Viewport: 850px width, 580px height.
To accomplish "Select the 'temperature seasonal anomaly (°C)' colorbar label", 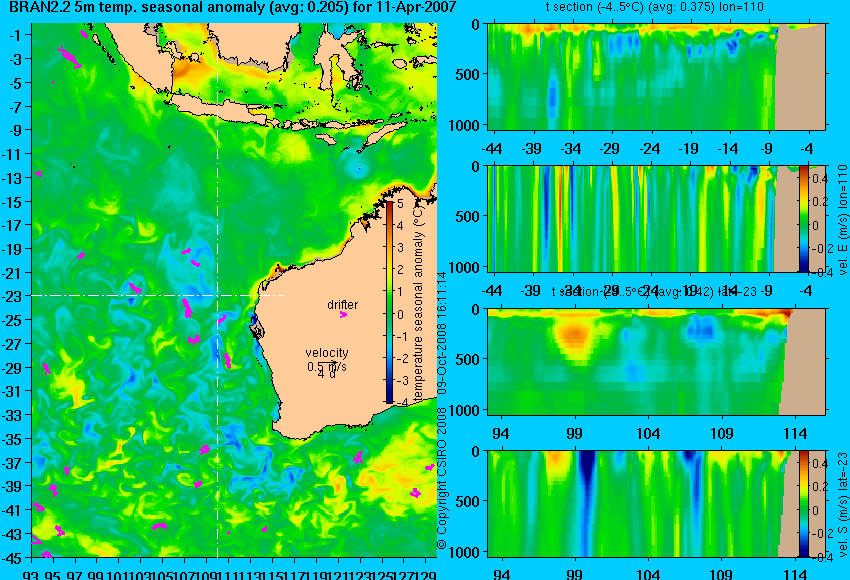I will [418, 306].
